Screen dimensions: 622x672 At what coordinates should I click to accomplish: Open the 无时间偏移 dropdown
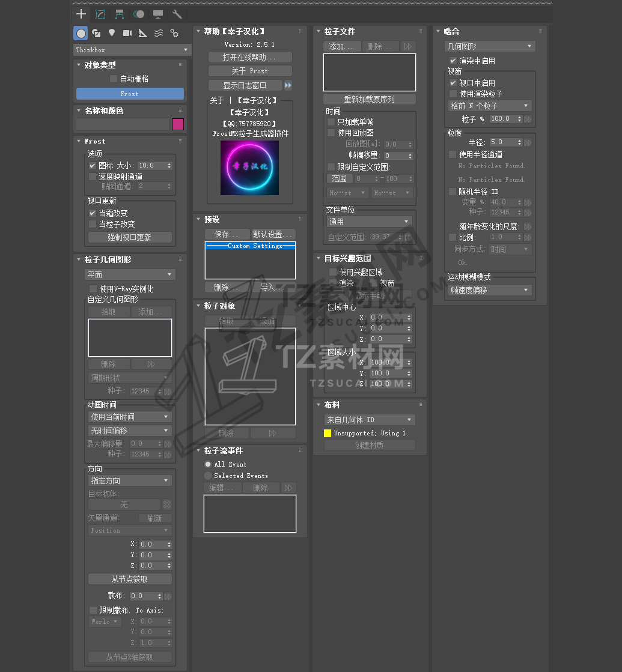(130, 431)
